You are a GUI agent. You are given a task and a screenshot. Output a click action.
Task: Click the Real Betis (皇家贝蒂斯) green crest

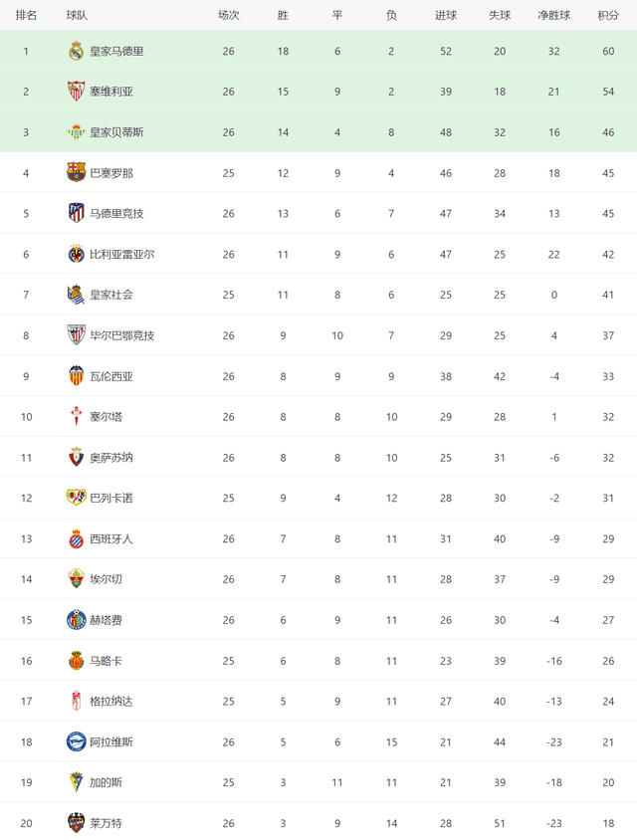click(76, 132)
